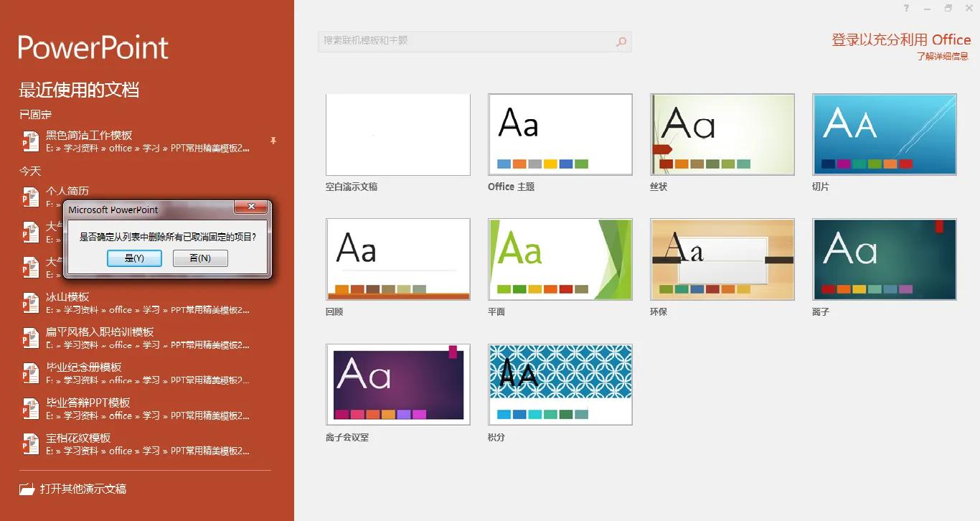Click the 是(Y) button in the dialog
The width and height of the screenshot is (980, 521).
click(x=134, y=258)
